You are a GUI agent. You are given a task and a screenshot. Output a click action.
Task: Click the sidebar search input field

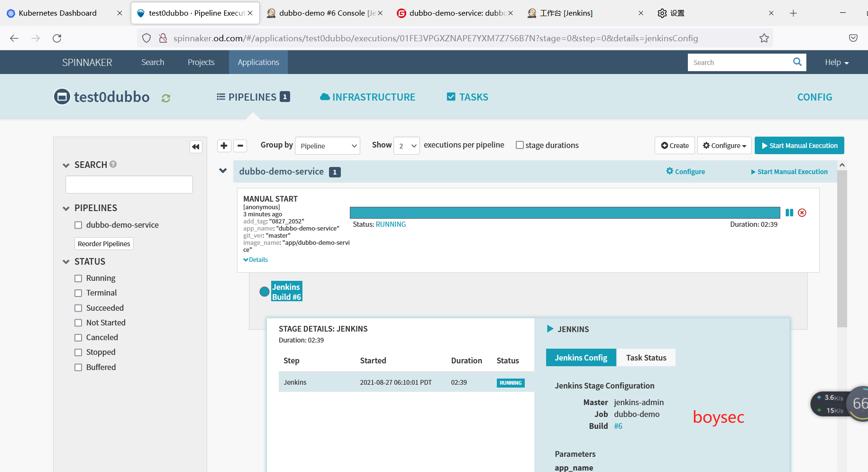129,185
